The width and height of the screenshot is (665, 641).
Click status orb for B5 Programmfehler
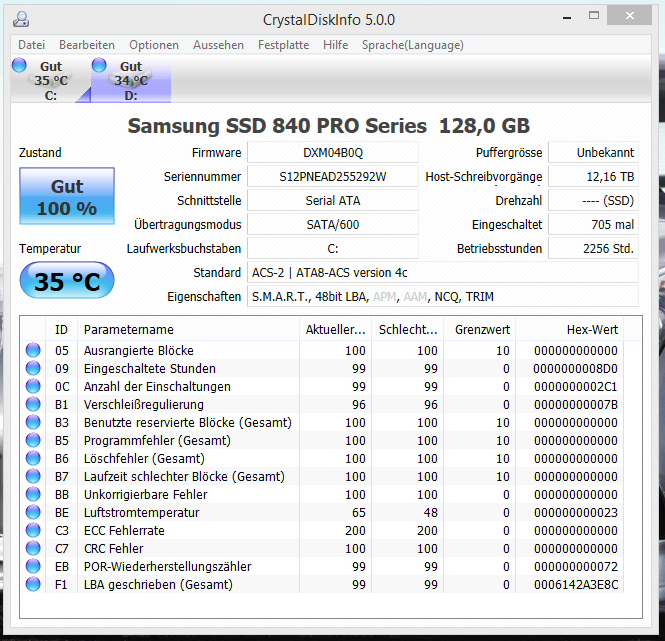pos(33,440)
